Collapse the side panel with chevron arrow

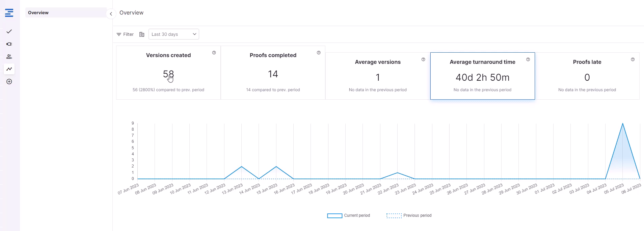111,14
